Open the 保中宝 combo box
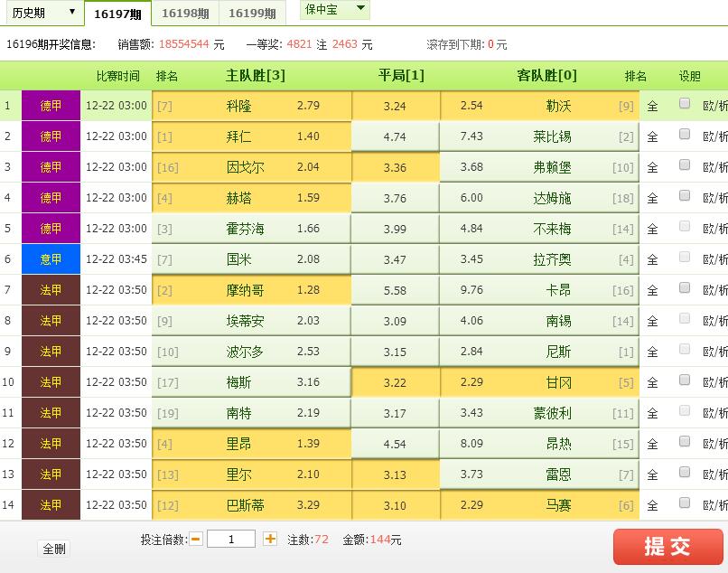 point(334,11)
